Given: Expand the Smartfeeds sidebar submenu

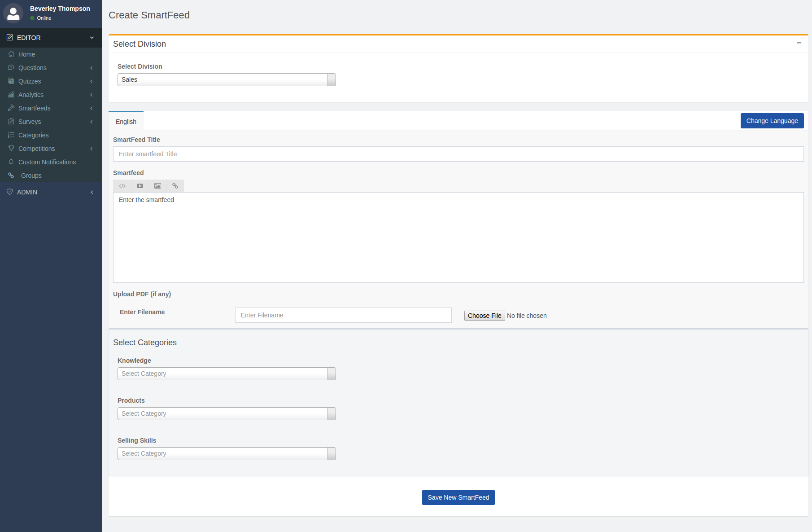Looking at the screenshot, I should pos(35,108).
